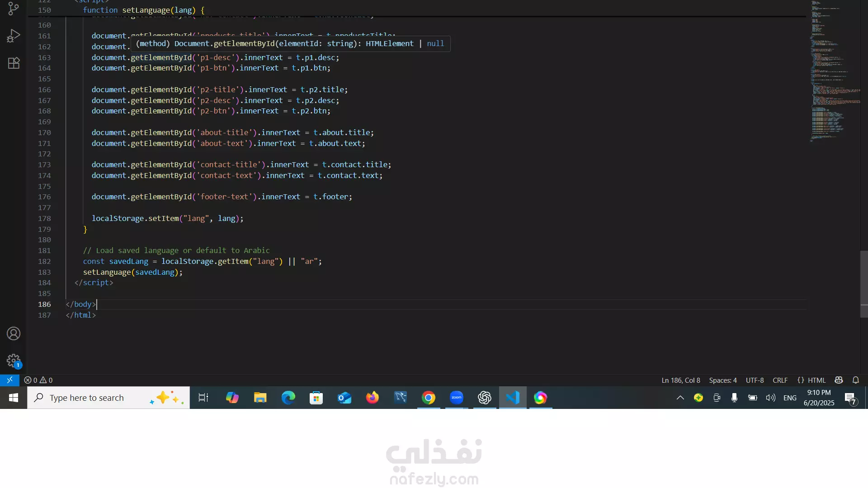Screen dimensions: 868x488
Task: Open the Source Control view
Action: (14, 9)
